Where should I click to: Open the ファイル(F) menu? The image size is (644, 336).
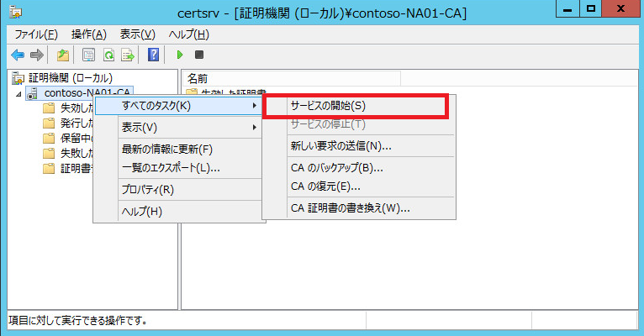click(x=36, y=34)
